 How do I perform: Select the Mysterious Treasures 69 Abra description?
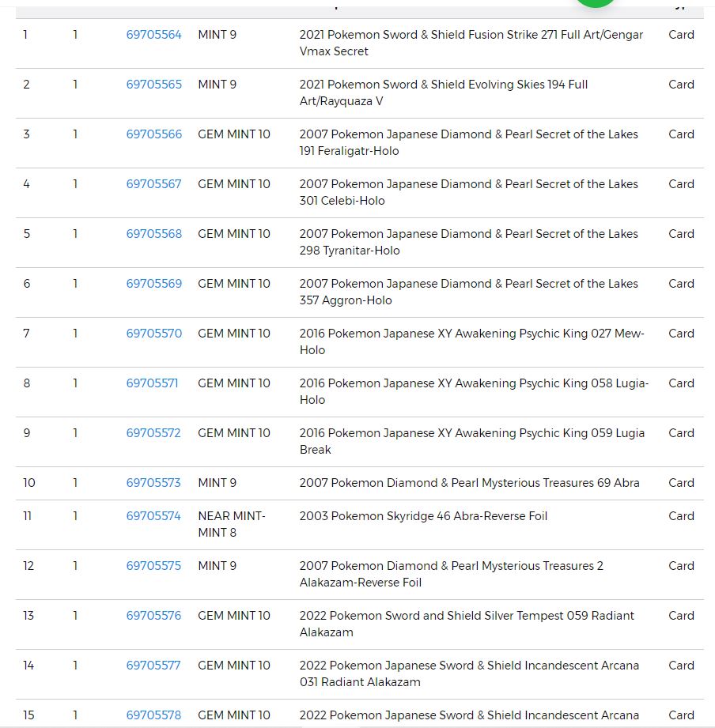click(x=469, y=483)
